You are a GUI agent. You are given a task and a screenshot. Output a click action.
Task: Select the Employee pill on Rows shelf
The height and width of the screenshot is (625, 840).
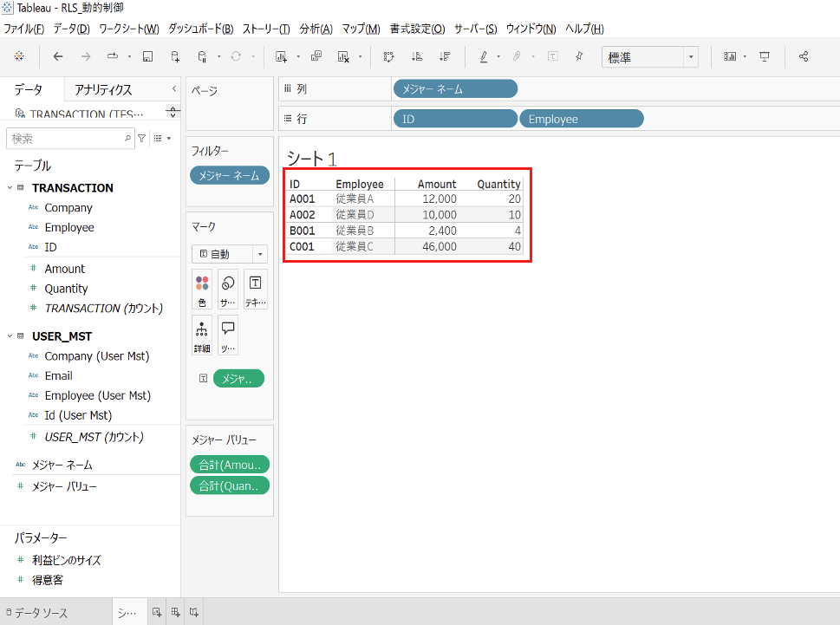581,119
